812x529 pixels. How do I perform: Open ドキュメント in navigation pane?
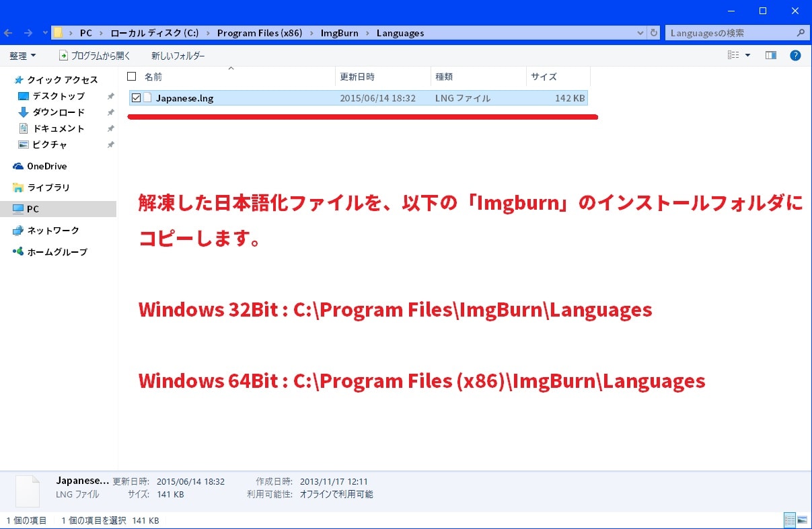[59, 128]
